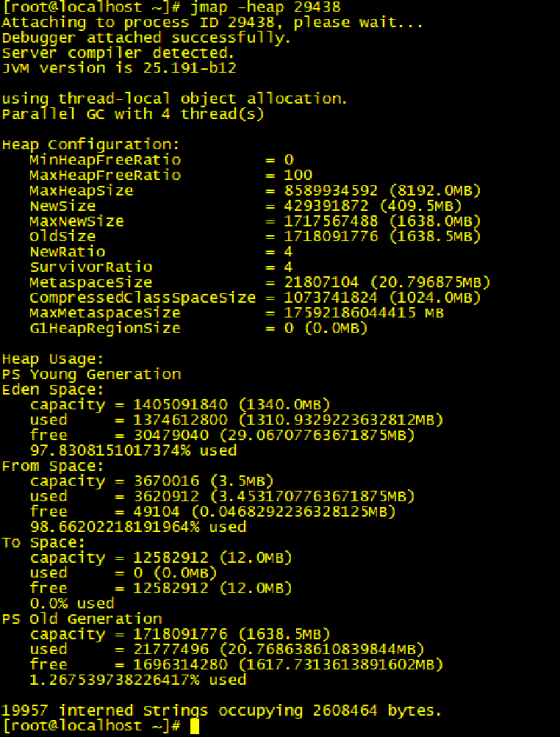Click the Parallel GC with 4 thread(s) line
This screenshot has height=737, width=560.
[133, 114]
